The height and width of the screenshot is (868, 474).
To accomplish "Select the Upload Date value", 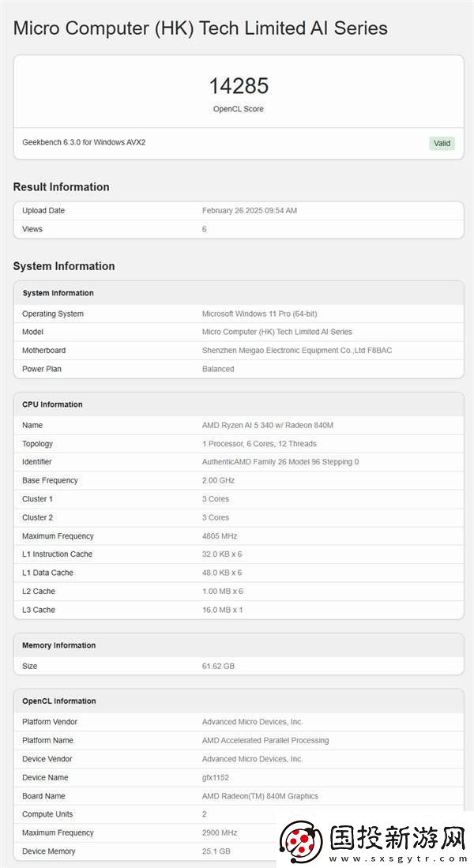I will (x=249, y=211).
